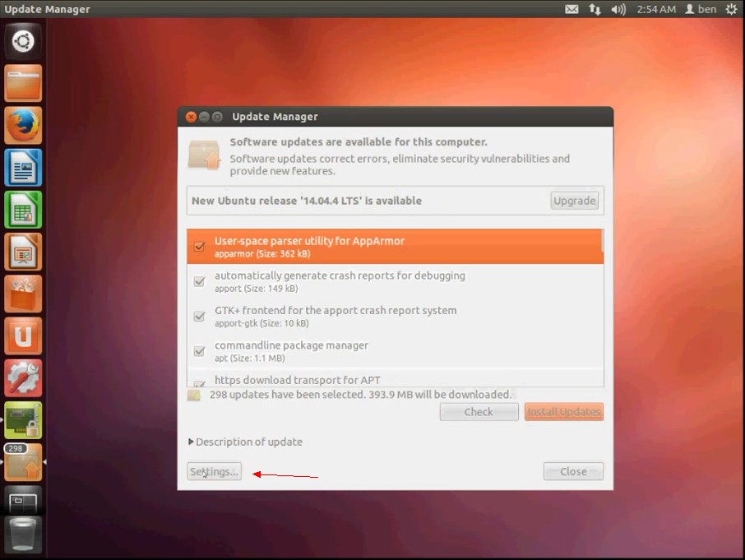Select 'commandline package manager' row
The width and height of the screenshot is (745, 560).
coord(395,351)
